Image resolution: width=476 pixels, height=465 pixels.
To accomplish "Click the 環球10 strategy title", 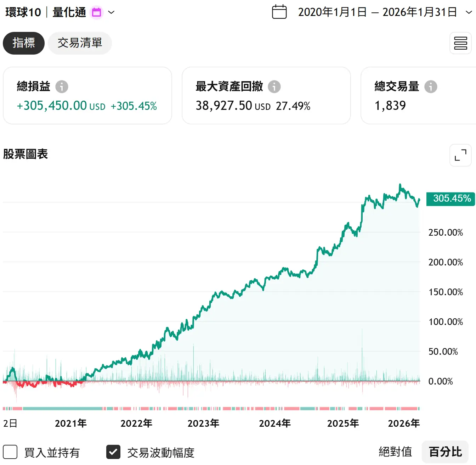I will click(x=23, y=12).
